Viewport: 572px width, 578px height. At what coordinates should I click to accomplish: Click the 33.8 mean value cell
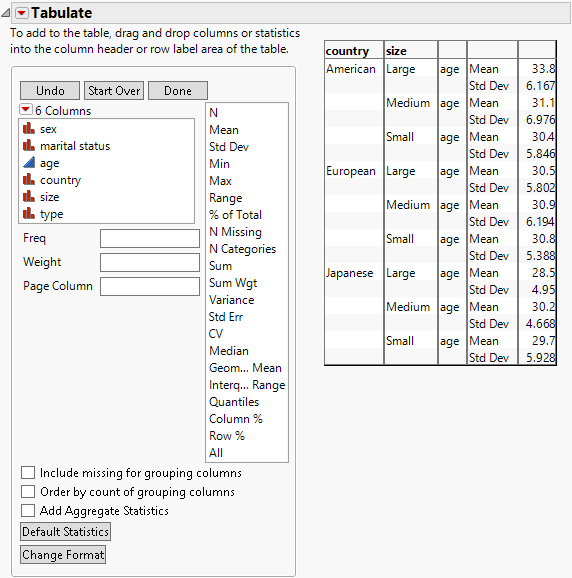pyautogui.click(x=543, y=69)
